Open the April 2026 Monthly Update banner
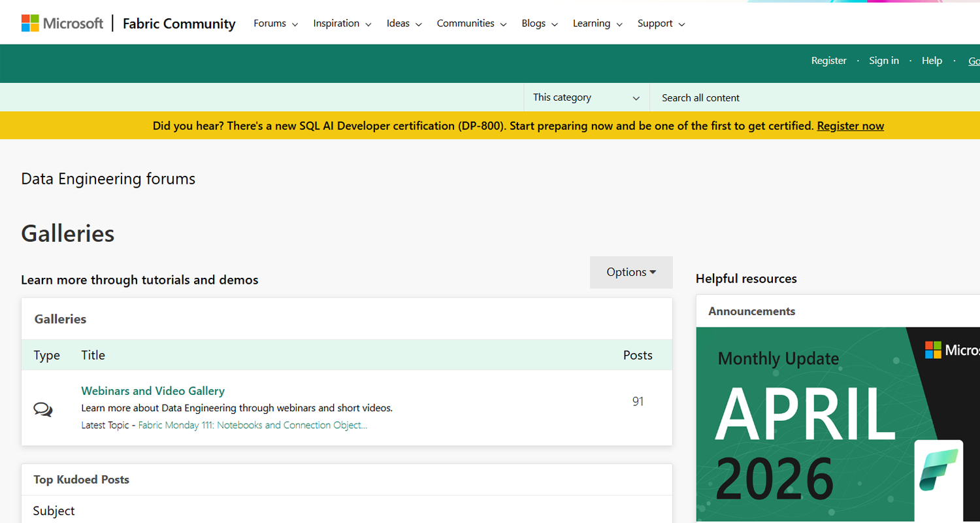 pos(838,424)
